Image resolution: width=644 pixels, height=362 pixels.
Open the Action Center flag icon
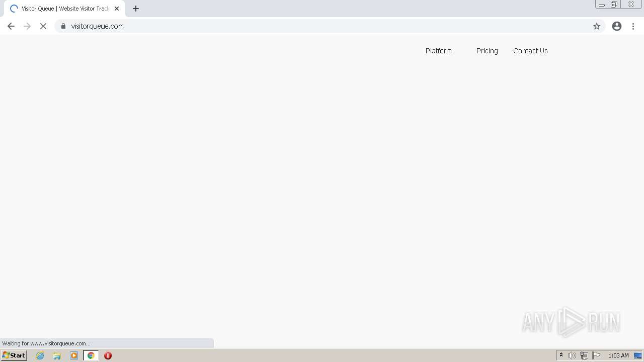[596, 355]
